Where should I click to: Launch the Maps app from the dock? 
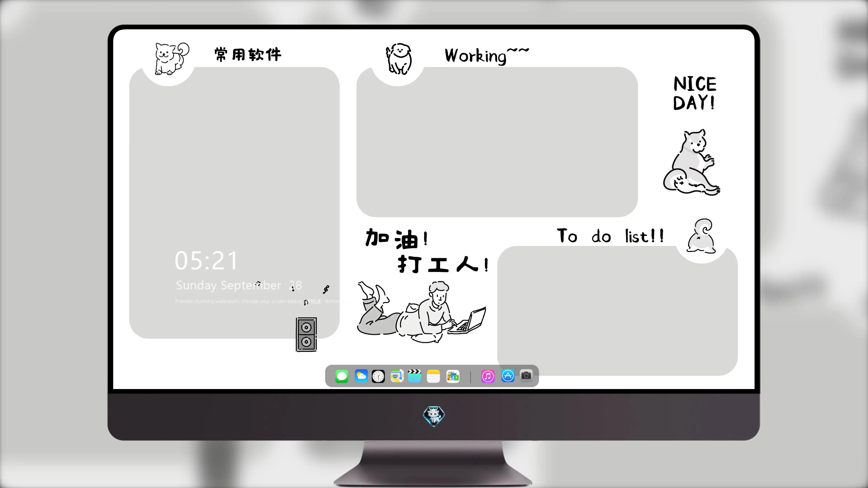(397, 376)
